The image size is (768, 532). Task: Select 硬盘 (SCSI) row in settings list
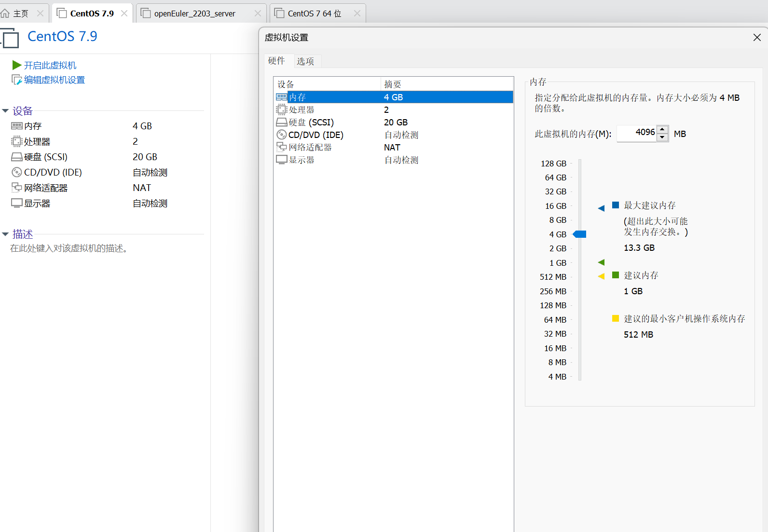point(394,122)
